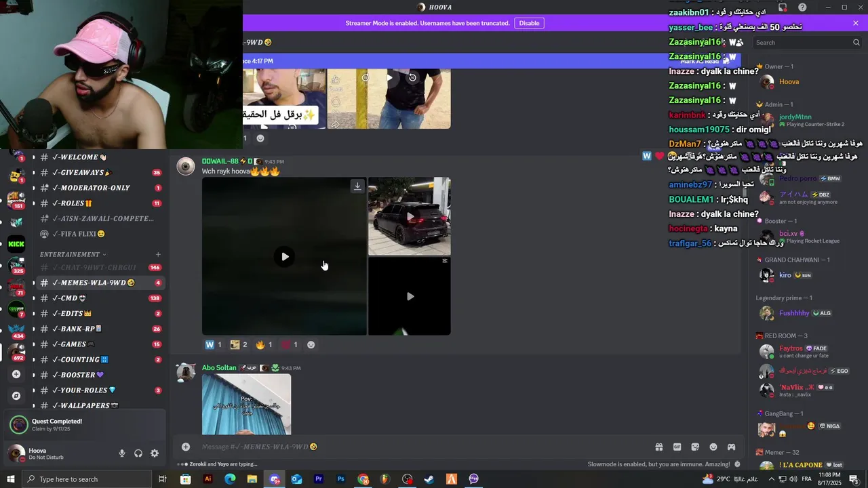Open Abo Soltan's curtain image attachment
868x488 pixels.
(246, 404)
